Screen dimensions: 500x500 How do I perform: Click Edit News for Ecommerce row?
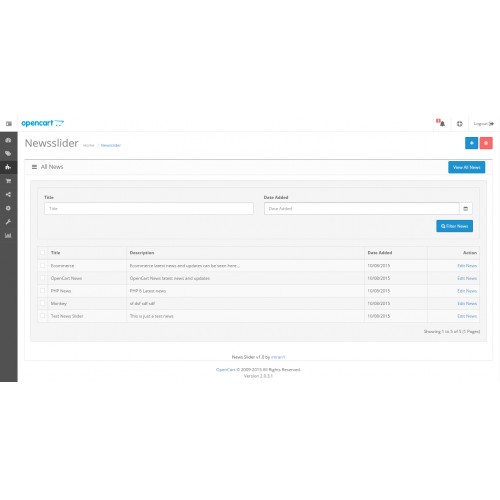(x=467, y=266)
